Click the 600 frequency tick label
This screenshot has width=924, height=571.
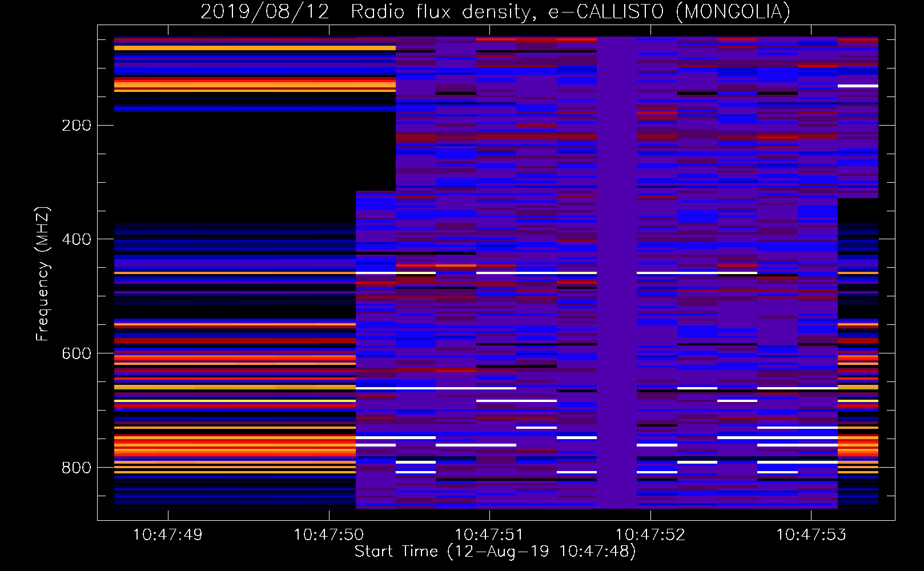click(x=77, y=353)
